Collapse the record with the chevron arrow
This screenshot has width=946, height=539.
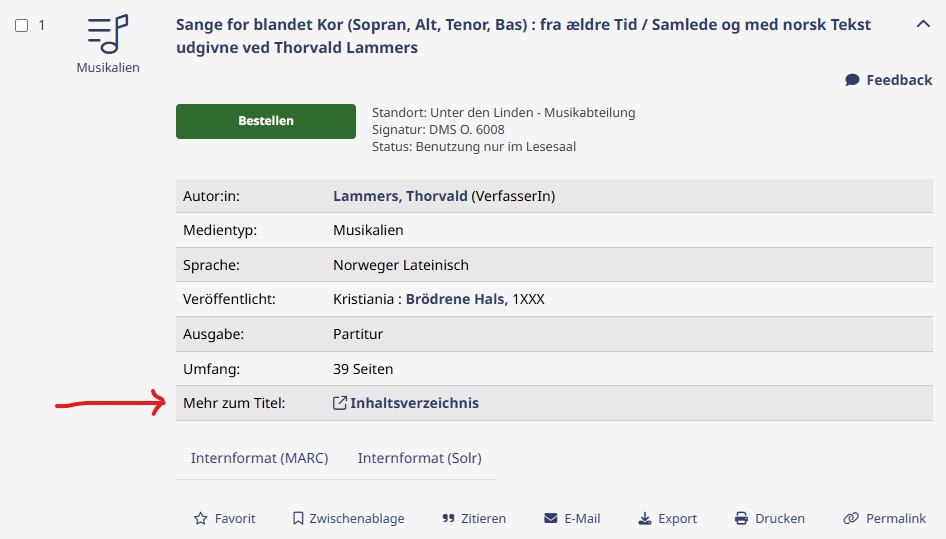coord(923,24)
